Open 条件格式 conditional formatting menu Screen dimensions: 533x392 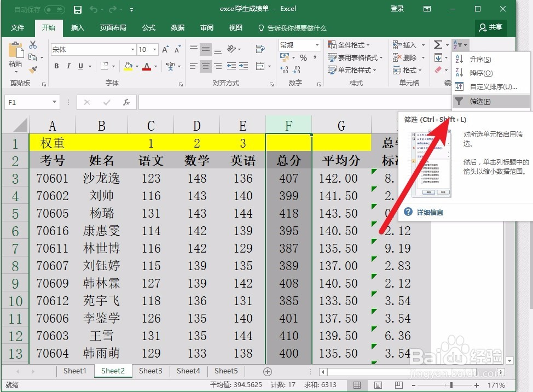(x=349, y=45)
